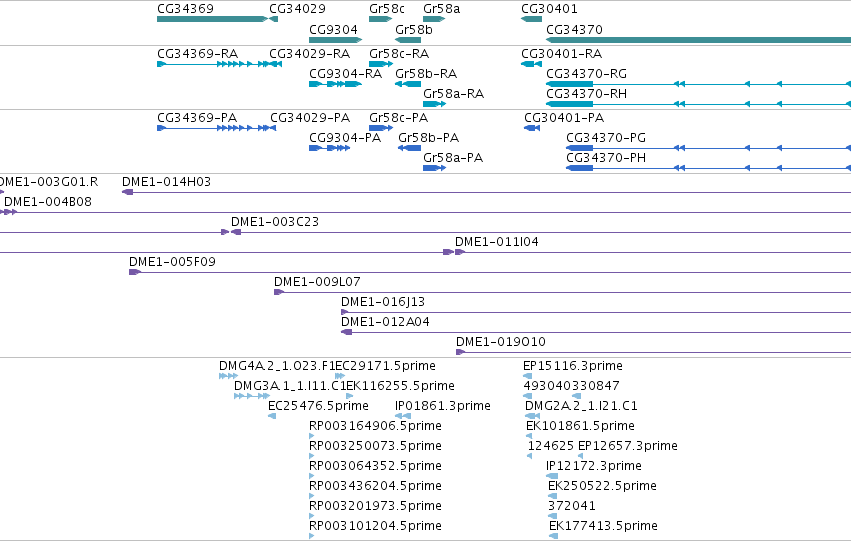Click protein CG34370-PH
The image size is (851, 541).
708,168
